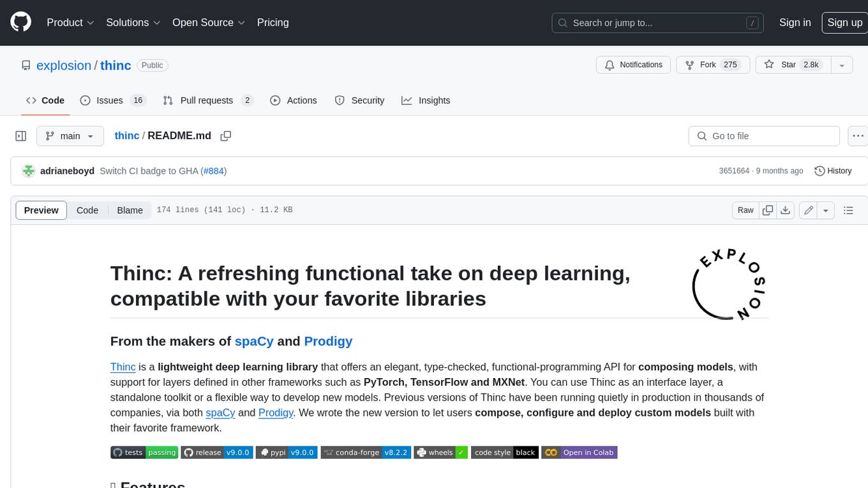Download the raw file
The width and height of the screenshot is (868, 488).
(x=786, y=210)
